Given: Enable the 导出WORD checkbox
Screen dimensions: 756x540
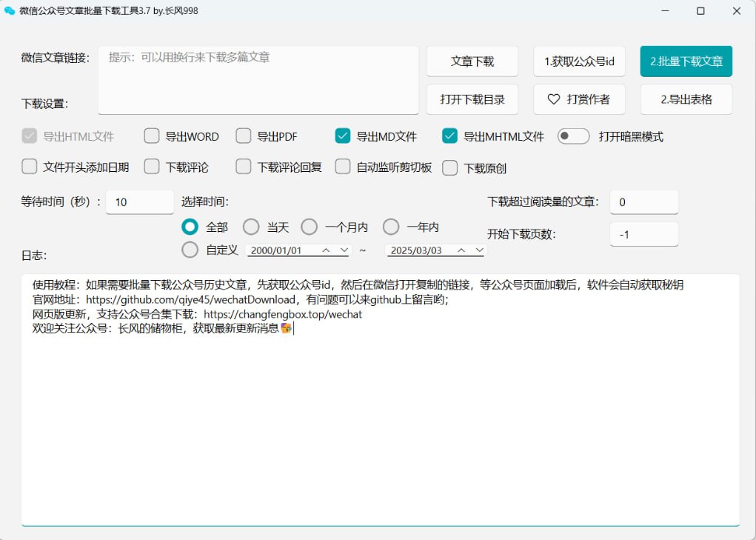Looking at the screenshot, I should tap(152, 136).
